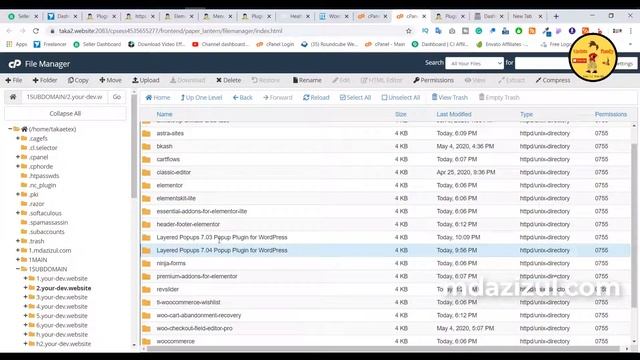Click the revslider folder icon
640x360 pixels.
(x=146, y=290)
